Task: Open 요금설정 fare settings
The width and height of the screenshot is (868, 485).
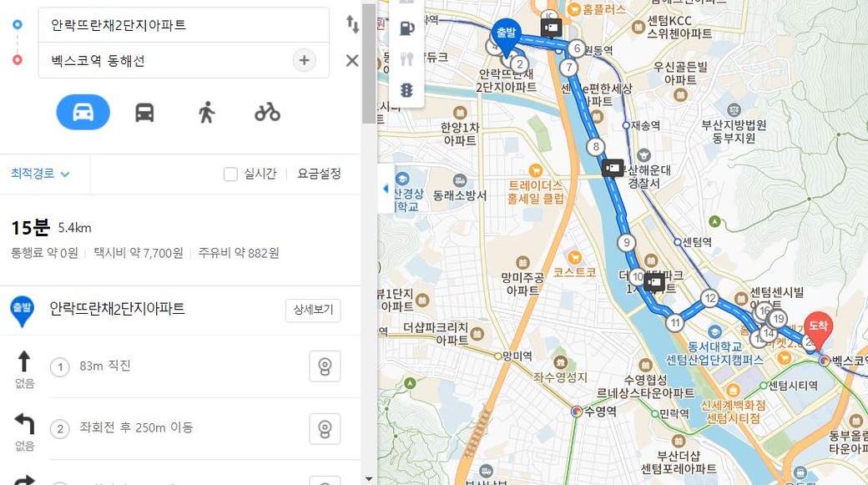Action: coord(320,174)
